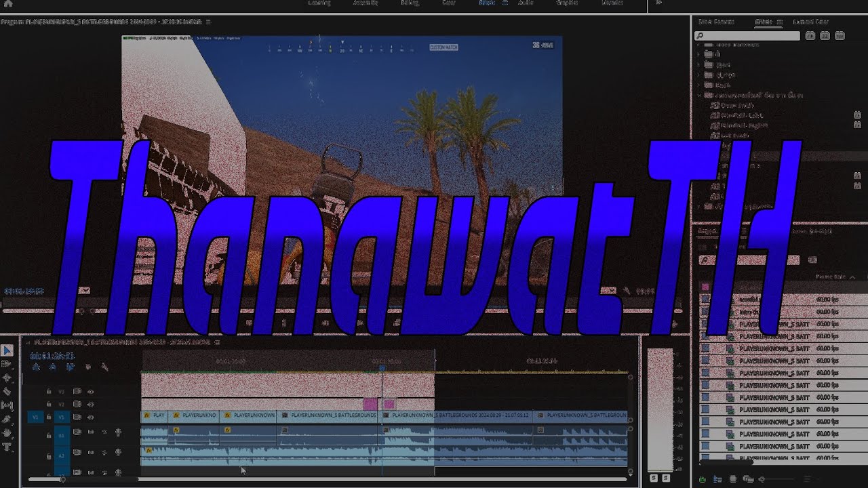This screenshot has width=868, height=488.
Task: Hide video track V1 with eye icon
Action: click(x=90, y=418)
